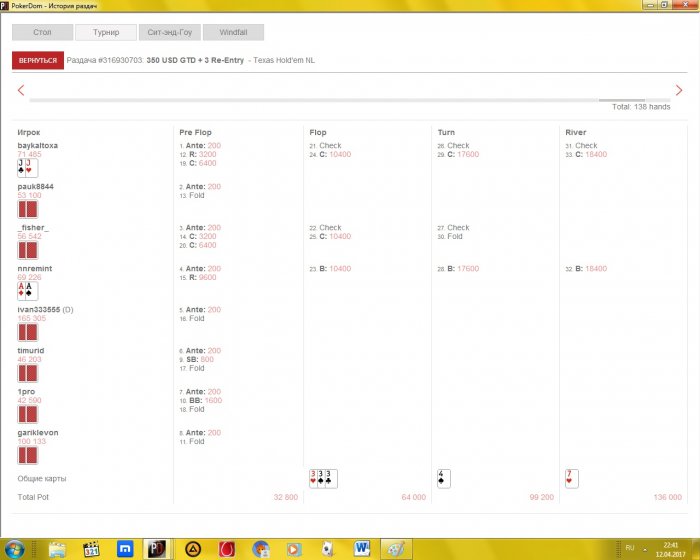Open the playing cards taskbar icon
Image resolution: width=700 pixels, height=560 pixels.
(328, 549)
